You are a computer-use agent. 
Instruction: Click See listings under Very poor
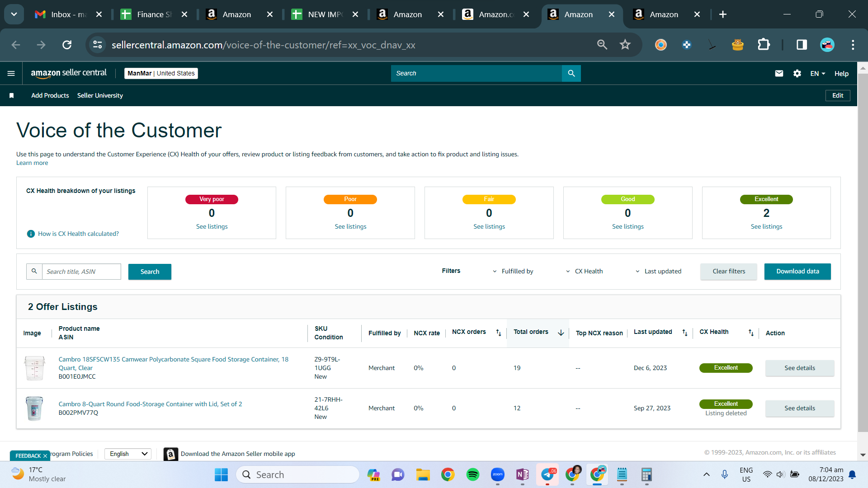pos(212,226)
